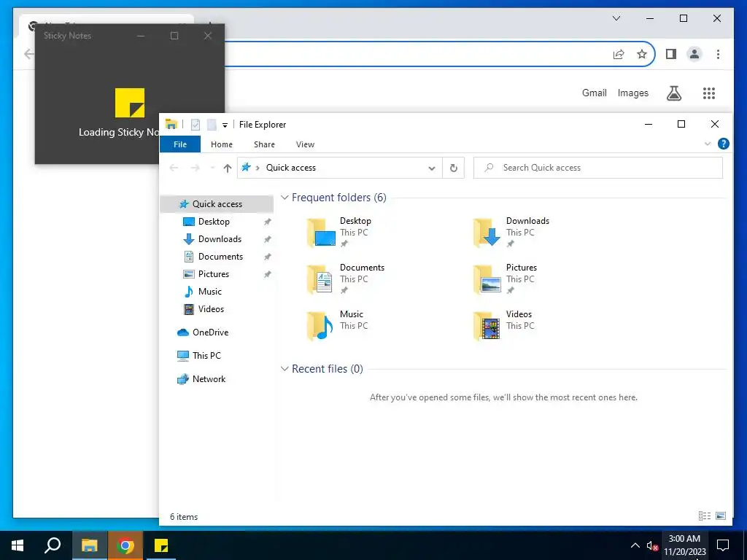Open the Share ribbon tab
This screenshot has height=560, width=747.
[264, 144]
